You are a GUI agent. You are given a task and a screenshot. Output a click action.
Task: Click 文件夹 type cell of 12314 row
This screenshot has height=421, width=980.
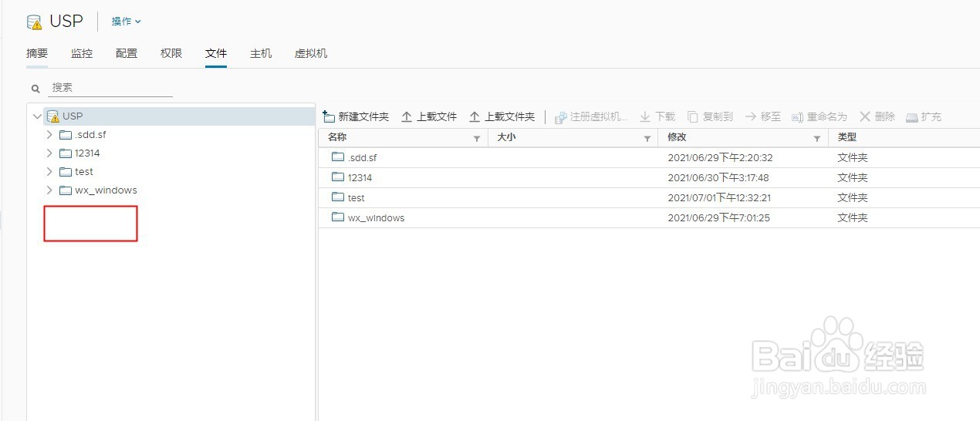pyautogui.click(x=853, y=177)
